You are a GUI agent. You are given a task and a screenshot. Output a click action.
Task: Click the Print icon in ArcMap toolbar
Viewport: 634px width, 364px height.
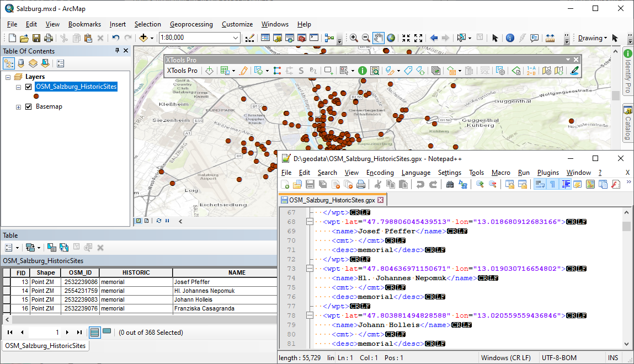click(x=49, y=38)
